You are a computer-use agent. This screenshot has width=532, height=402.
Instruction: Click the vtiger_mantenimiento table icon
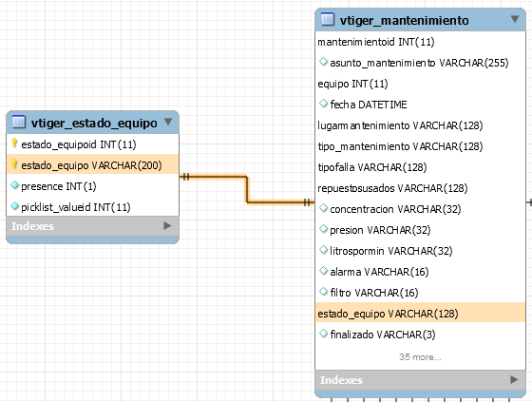(x=328, y=19)
